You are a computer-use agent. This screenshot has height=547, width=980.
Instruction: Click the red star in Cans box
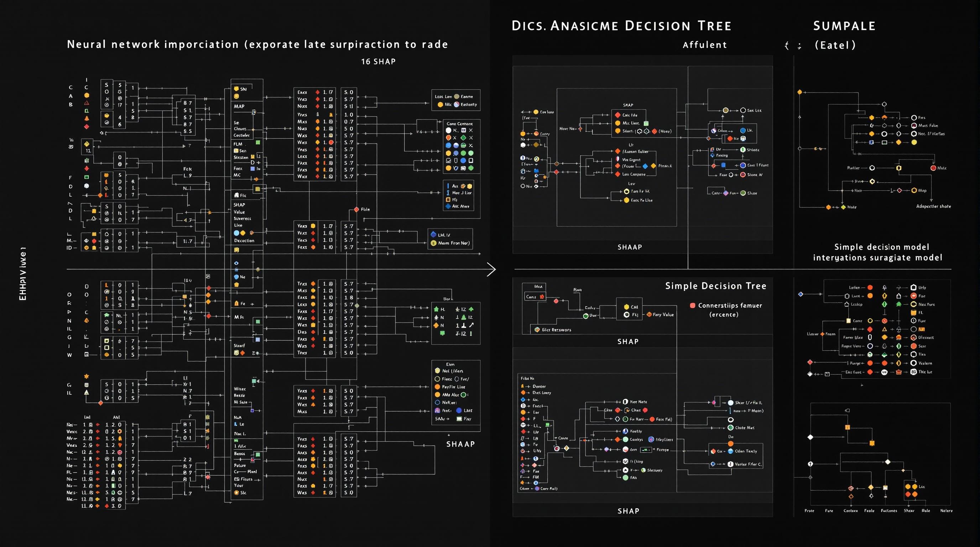(x=542, y=297)
